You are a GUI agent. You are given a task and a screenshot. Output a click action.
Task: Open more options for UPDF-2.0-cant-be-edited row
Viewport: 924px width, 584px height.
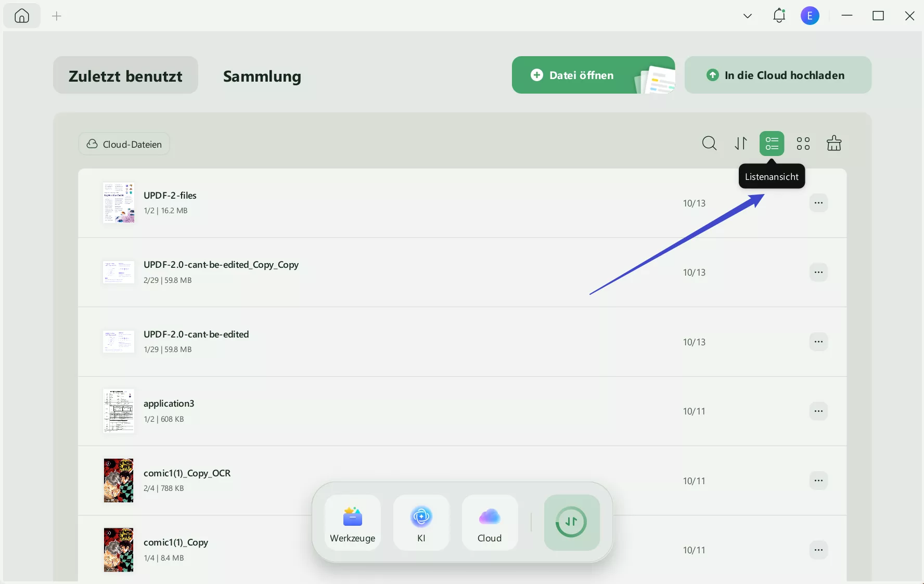tap(818, 342)
